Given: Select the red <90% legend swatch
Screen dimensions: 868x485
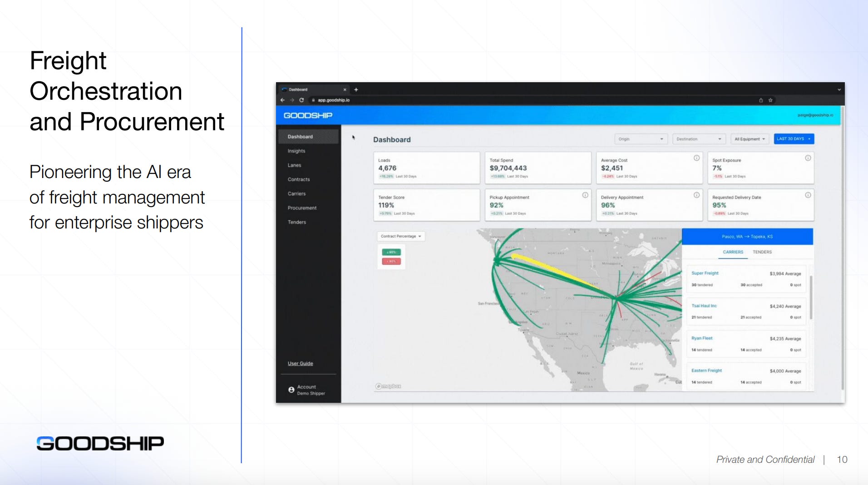Looking at the screenshot, I should pyautogui.click(x=391, y=261).
